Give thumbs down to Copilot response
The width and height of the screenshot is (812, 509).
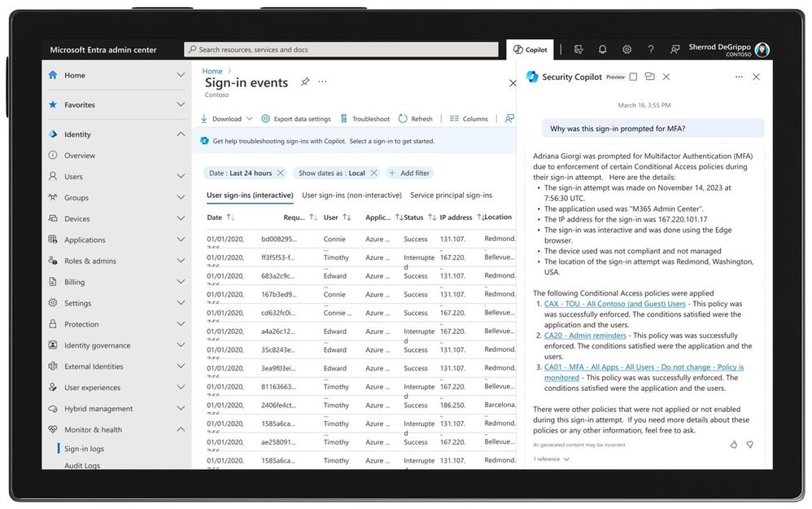coord(750,445)
